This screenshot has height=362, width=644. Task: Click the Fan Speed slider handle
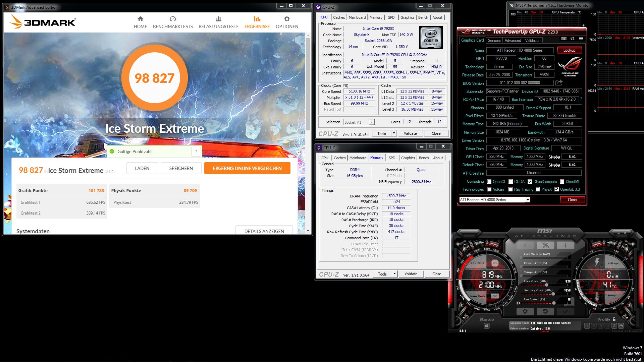coord(554,303)
